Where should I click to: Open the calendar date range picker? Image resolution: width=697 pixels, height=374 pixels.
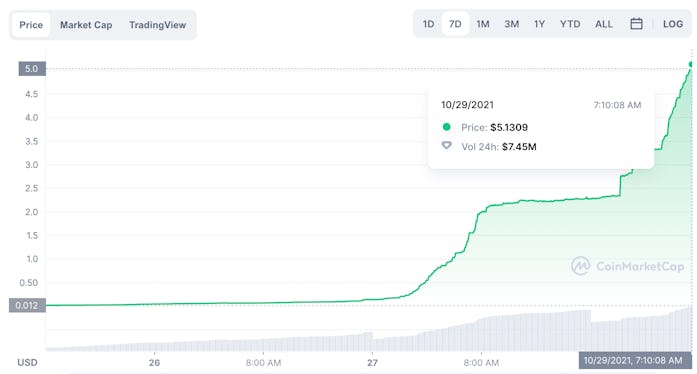click(636, 24)
